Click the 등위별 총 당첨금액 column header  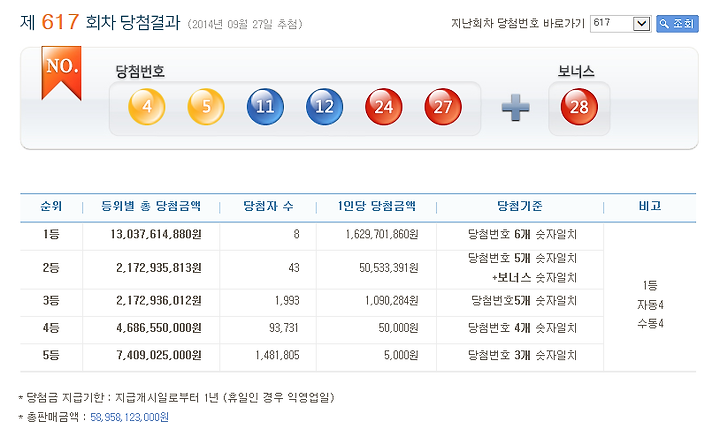click(x=151, y=206)
